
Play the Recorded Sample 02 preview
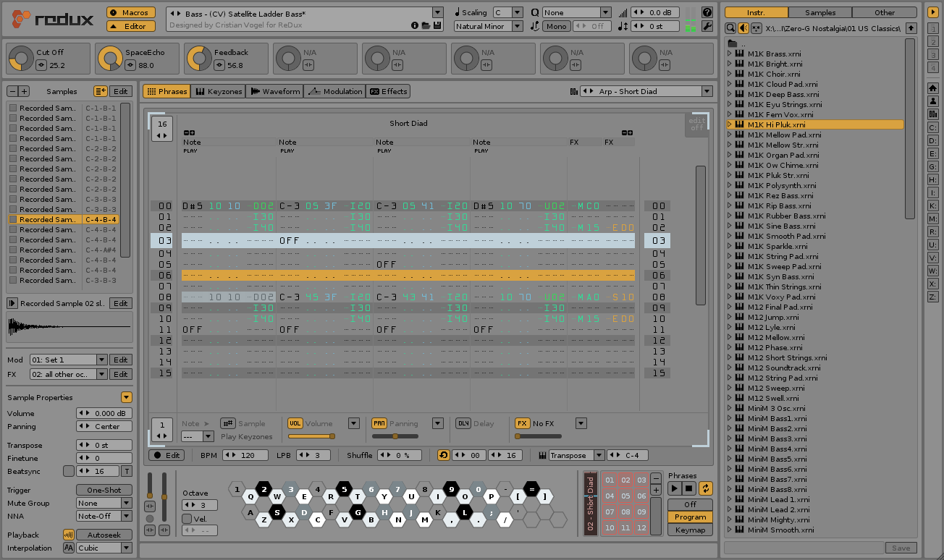(x=12, y=303)
